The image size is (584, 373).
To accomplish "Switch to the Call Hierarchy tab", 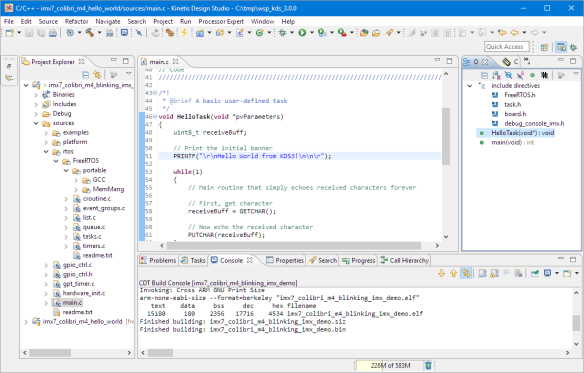I will coord(404,260).
